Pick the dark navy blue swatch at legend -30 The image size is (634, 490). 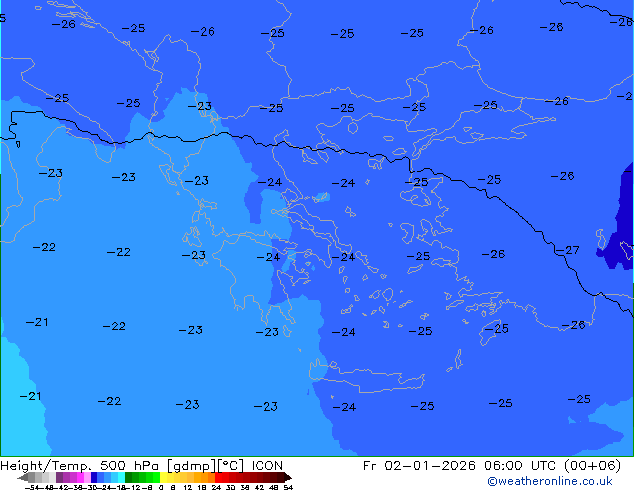[x=94, y=477]
